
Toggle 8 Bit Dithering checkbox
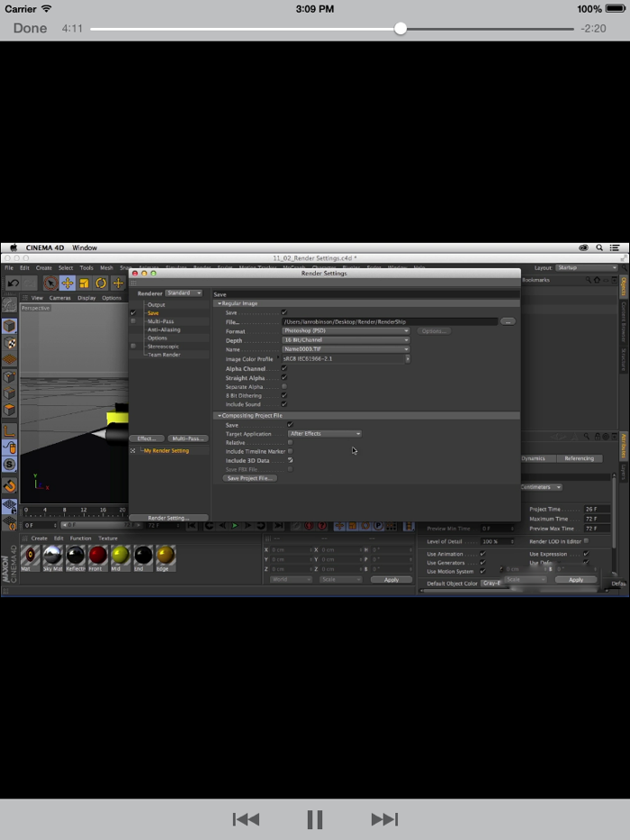[x=283, y=395]
